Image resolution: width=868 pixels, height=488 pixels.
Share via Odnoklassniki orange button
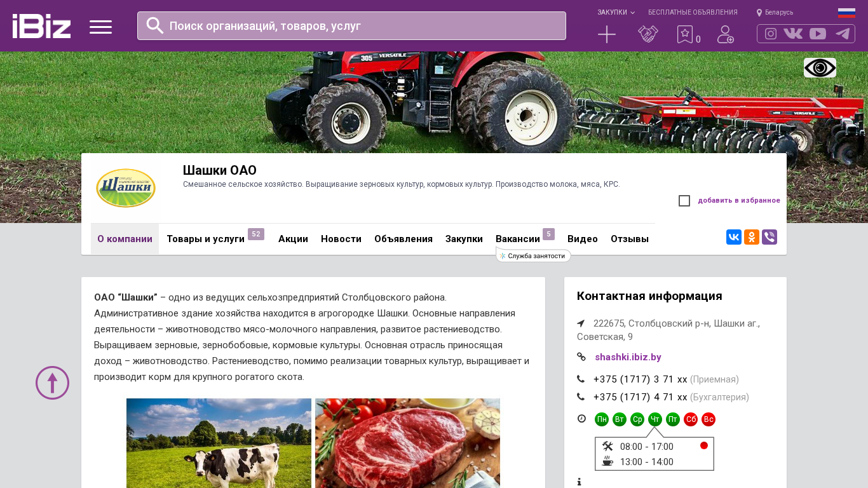pos(752,237)
